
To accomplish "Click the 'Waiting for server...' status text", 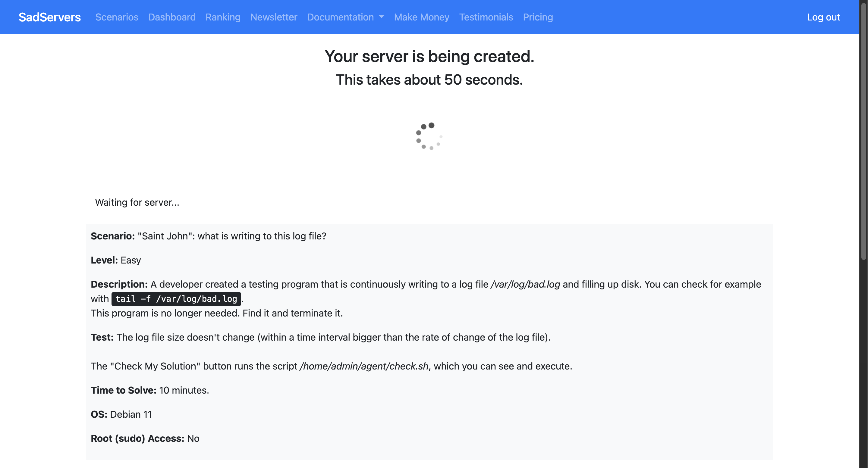I will (137, 202).
